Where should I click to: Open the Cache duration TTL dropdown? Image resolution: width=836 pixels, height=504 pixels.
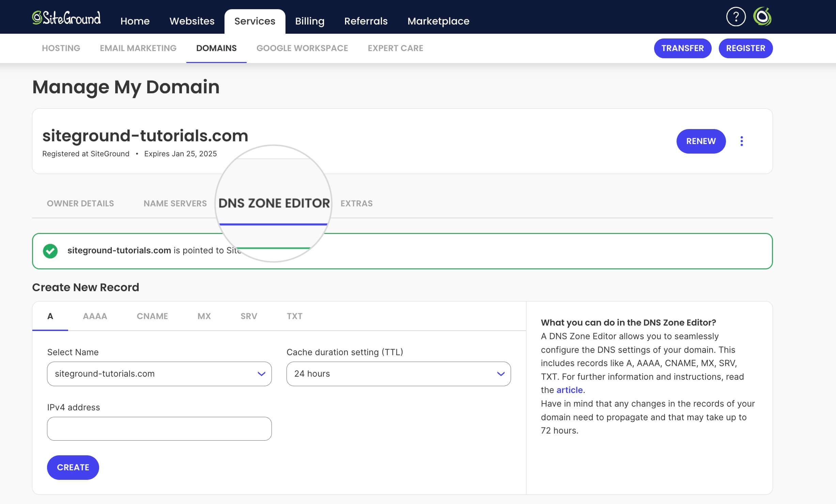(398, 374)
